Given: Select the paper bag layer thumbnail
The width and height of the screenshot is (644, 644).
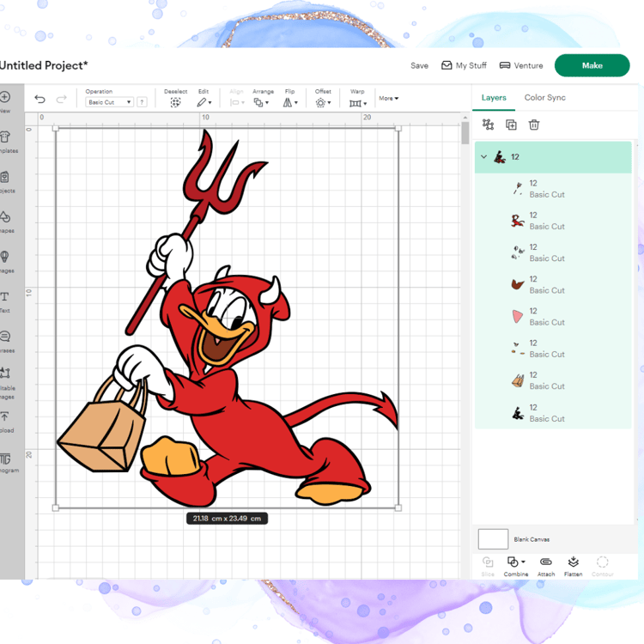Looking at the screenshot, I should coord(518,380).
